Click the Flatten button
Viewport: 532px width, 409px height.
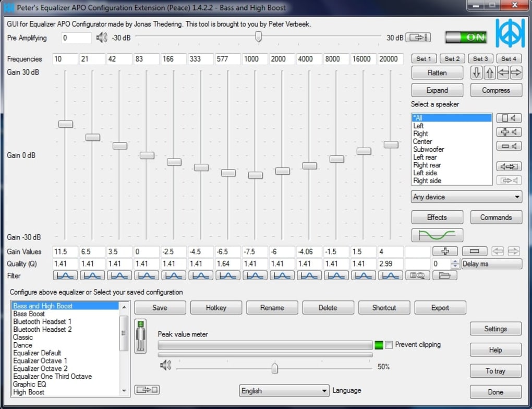tap(437, 73)
